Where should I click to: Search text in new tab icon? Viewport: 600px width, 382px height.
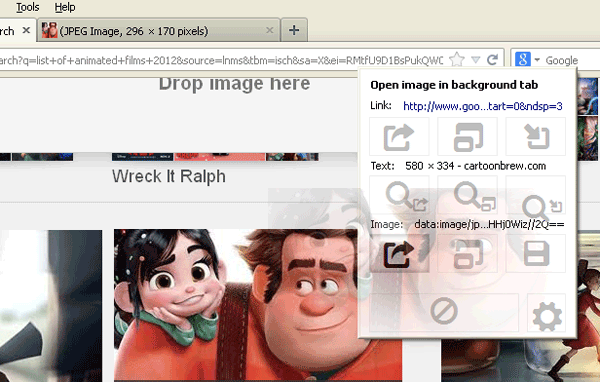(x=468, y=195)
